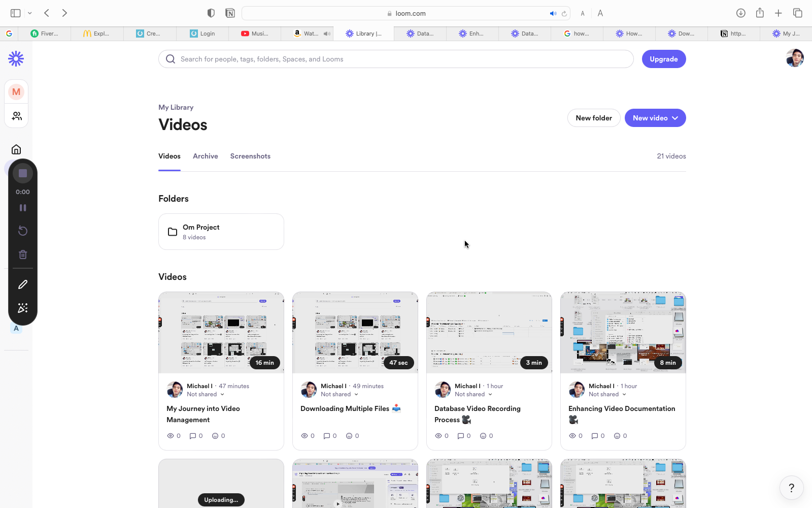812x508 pixels.
Task: Open Not shared dropdown on Downloading Multiple Files
Action: 340,394
